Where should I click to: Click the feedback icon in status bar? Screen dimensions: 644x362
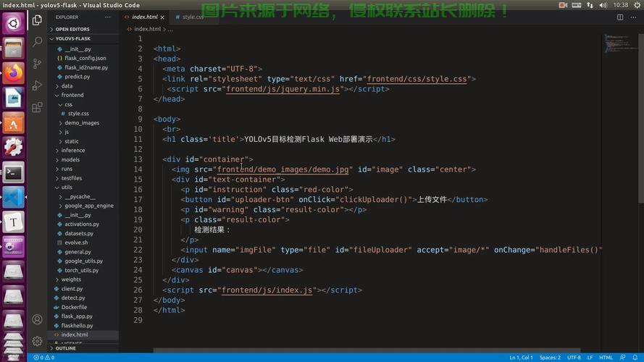(623, 358)
